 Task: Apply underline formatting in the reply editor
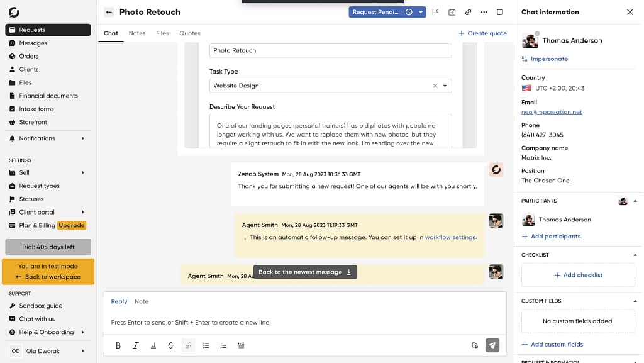pyautogui.click(x=153, y=345)
